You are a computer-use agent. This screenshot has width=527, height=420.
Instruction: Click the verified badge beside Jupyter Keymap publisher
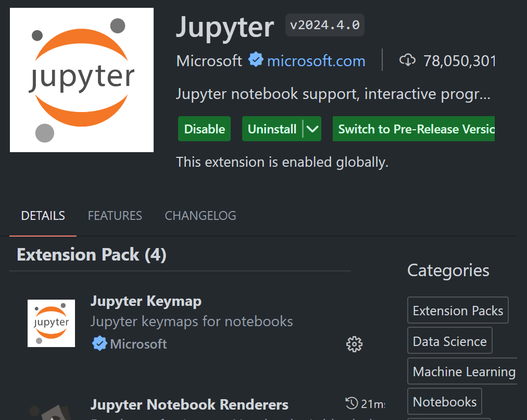click(x=99, y=344)
